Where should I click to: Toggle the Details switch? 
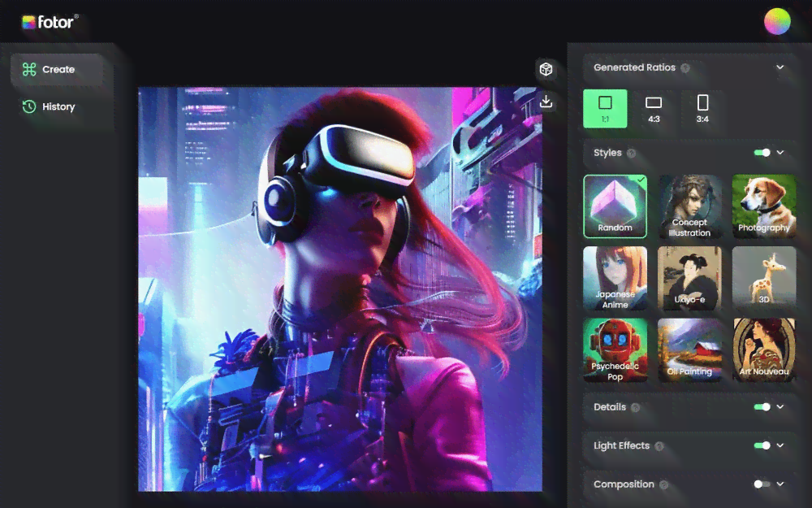762,407
